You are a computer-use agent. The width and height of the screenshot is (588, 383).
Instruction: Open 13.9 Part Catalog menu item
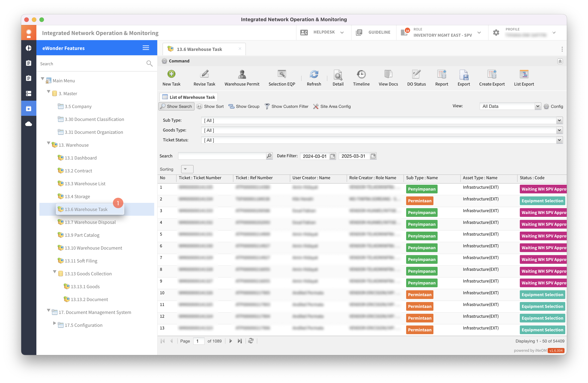tap(82, 235)
